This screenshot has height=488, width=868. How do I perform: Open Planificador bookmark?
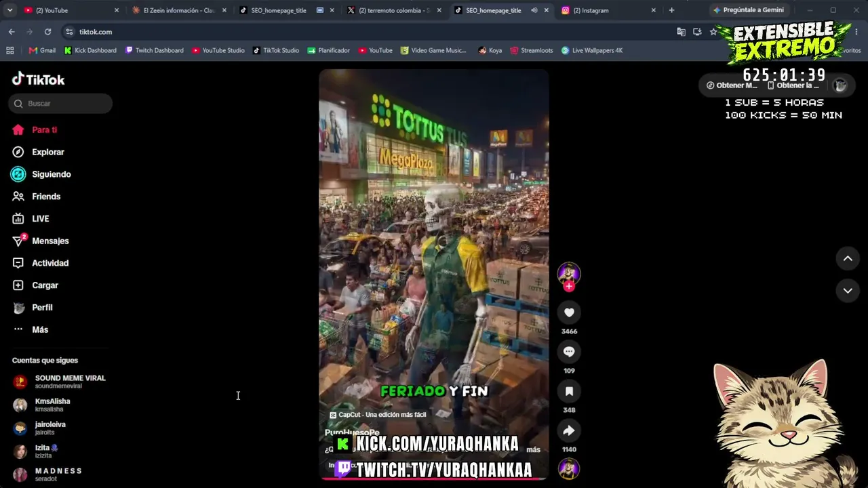coord(329,50)
